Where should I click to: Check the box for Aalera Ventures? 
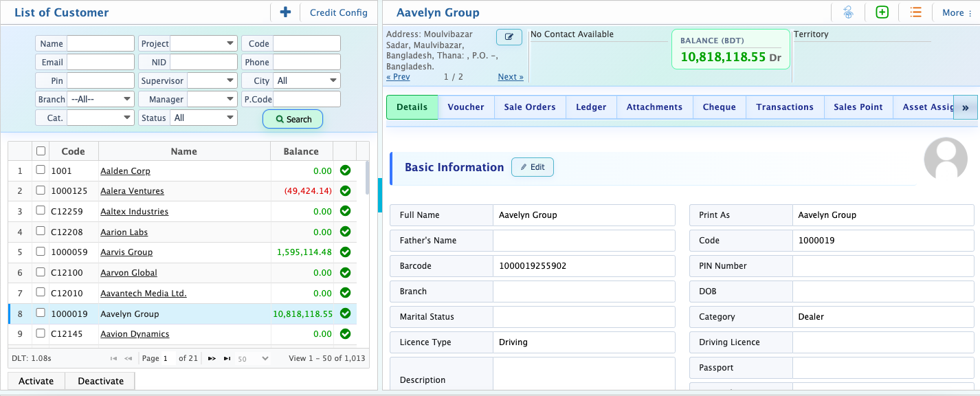pyautogui.click(x=41, y=190)
